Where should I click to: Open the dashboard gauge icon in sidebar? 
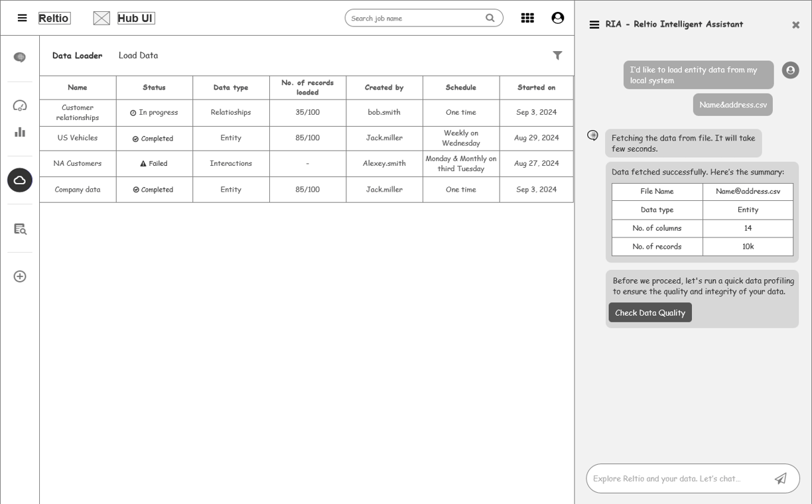(20, 105)
